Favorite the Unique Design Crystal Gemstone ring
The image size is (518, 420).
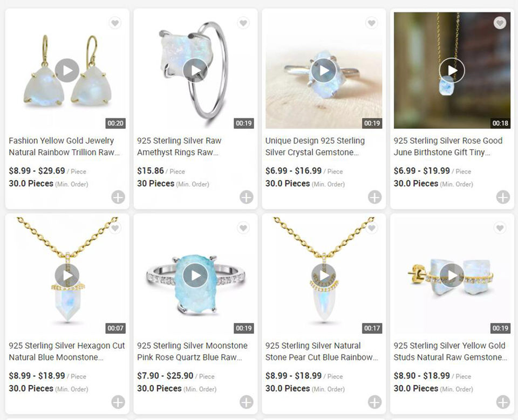tap(372, 23)
